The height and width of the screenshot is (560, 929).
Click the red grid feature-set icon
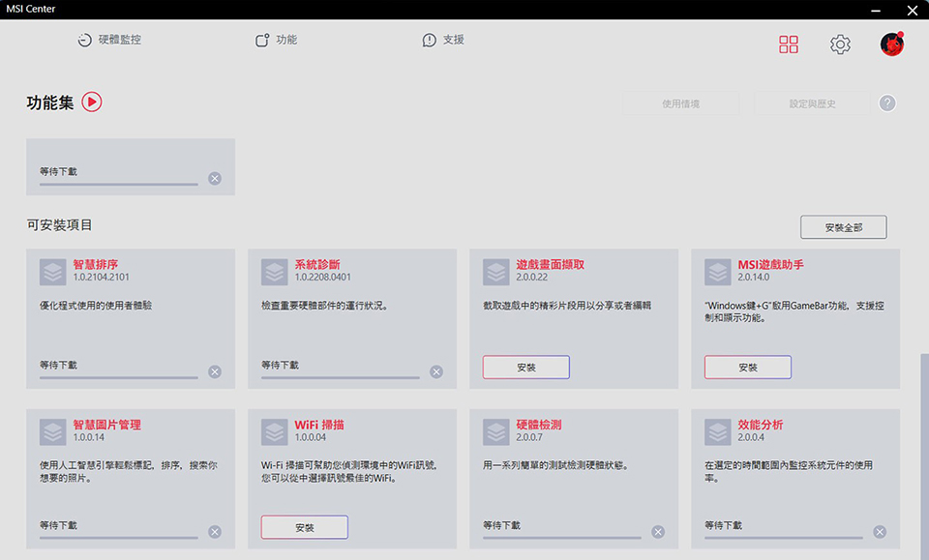[x=788, y=44]
